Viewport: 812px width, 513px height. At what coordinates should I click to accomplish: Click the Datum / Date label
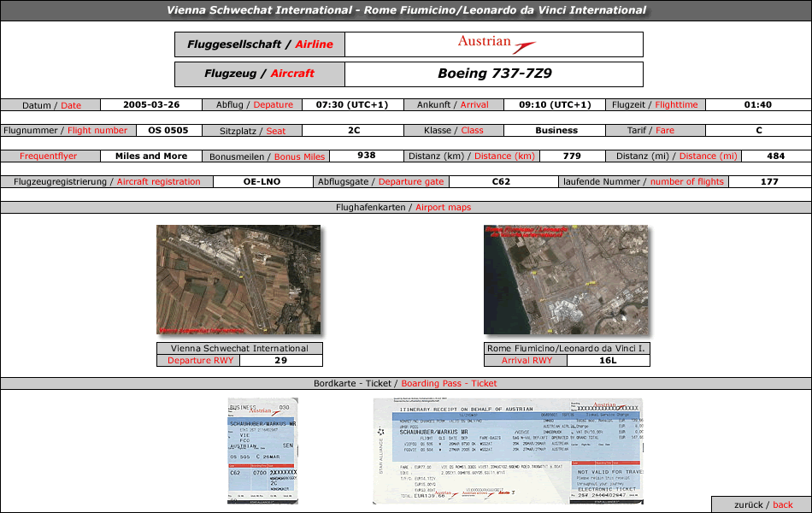[x=50, y=105]
